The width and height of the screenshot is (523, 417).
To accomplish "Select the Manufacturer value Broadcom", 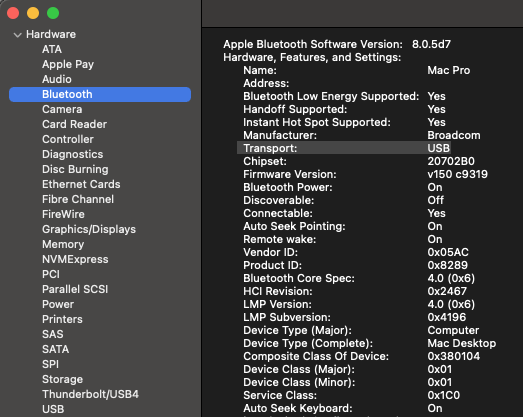I will (454, 135).
